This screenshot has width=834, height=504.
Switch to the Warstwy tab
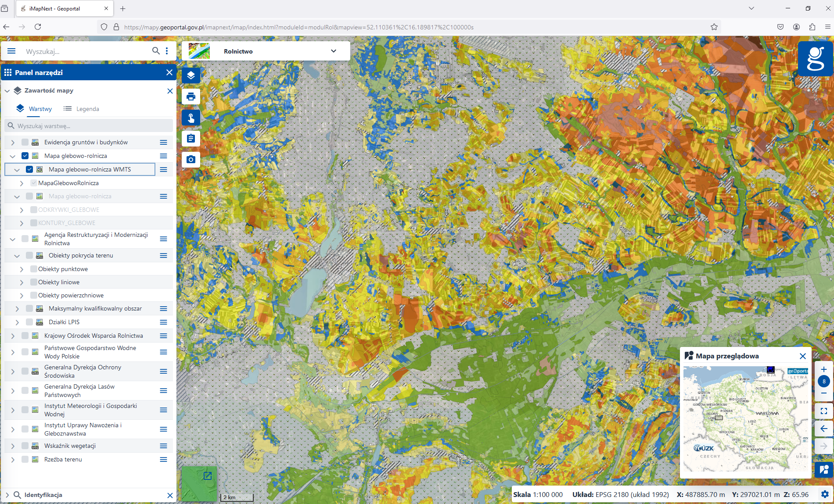pos(34,109)
